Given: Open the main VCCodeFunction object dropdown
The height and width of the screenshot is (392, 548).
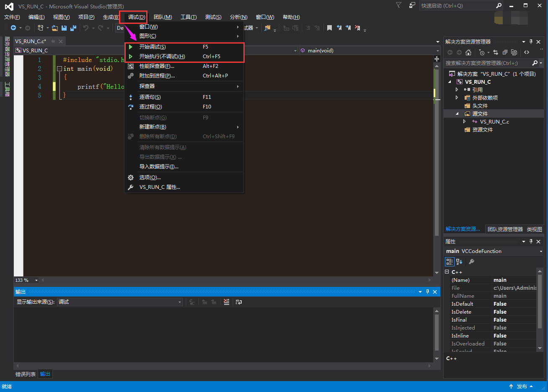Looking at the screenshot, I should pyautogui.click(x=540, y=251).
